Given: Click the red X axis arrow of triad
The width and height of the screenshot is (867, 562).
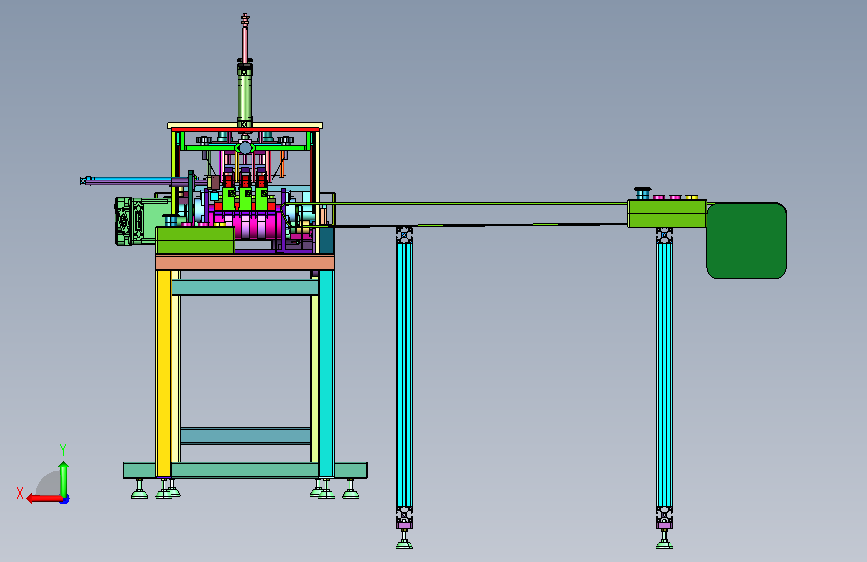Looking at the screenshot, I should pos(44,498).
